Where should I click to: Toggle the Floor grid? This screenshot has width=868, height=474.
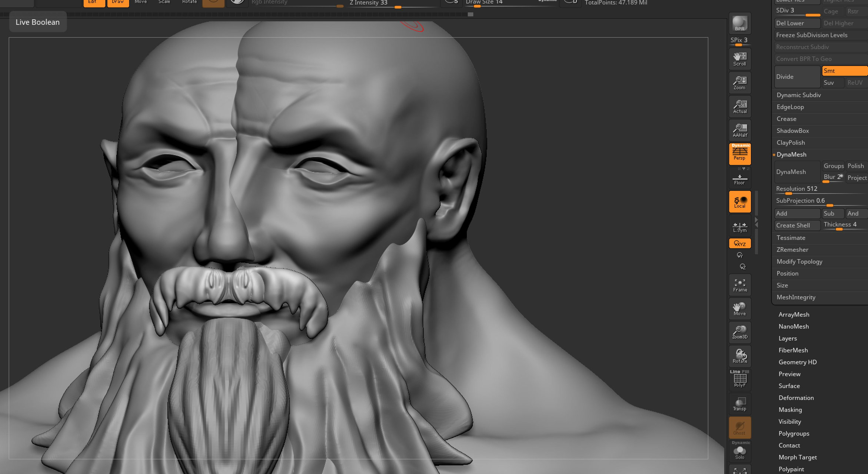(740, 178)
